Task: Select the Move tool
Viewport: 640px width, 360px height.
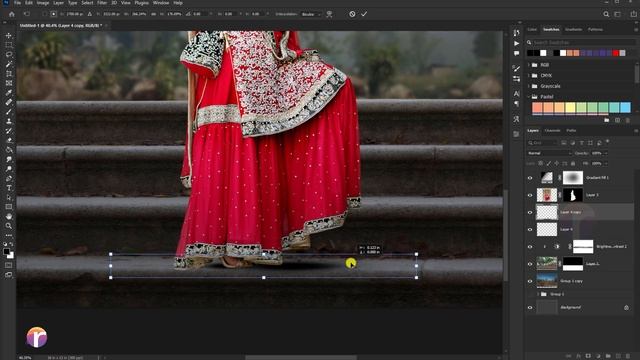Action: click(x=9, y=36)
